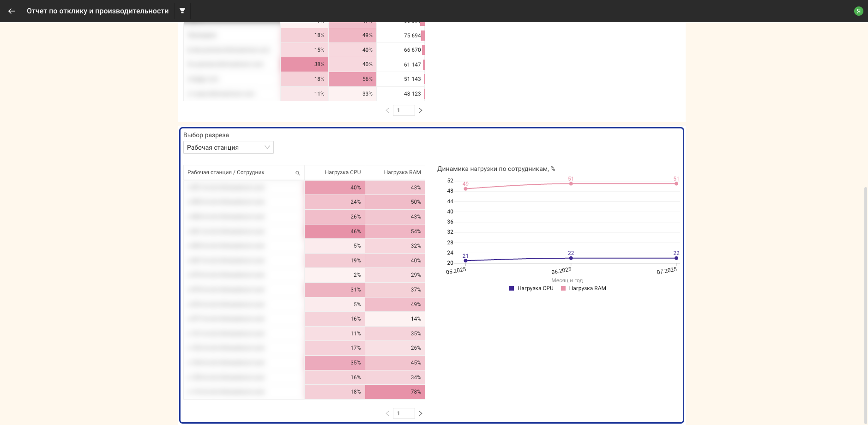Click the green user avatar icon
The image size is (868, 425).
[x=858, y=11]
